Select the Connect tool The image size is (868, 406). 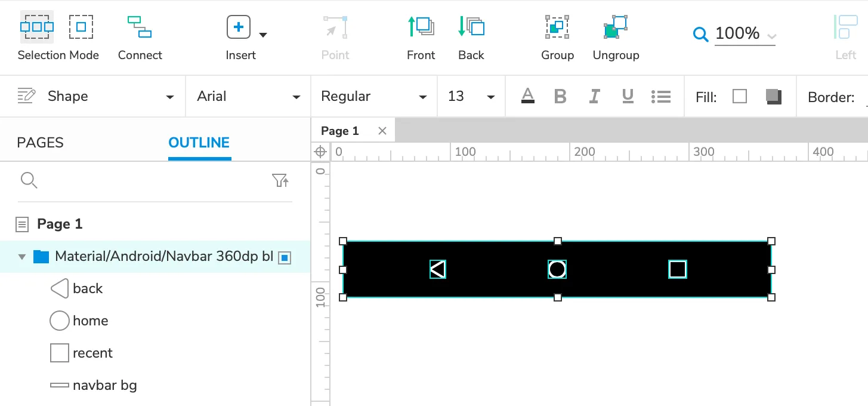(140, 36)
